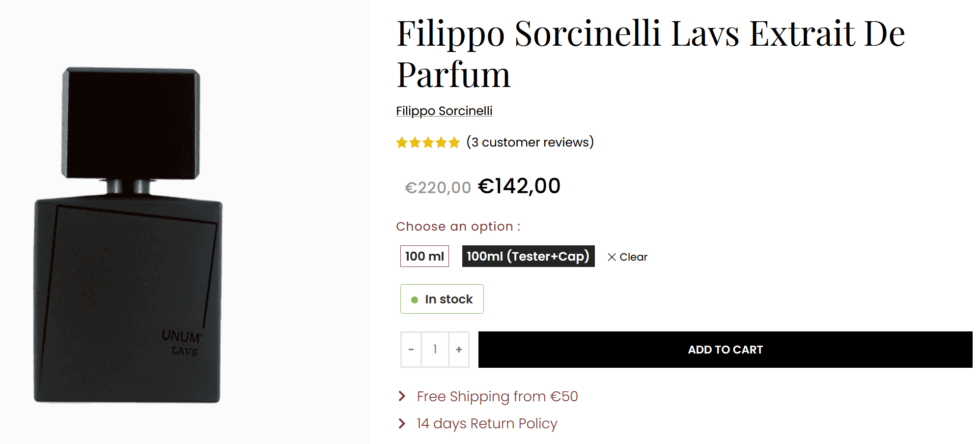980x444 pixels.
Task: Click the X icon to clear selection
Action: point(612,257)
